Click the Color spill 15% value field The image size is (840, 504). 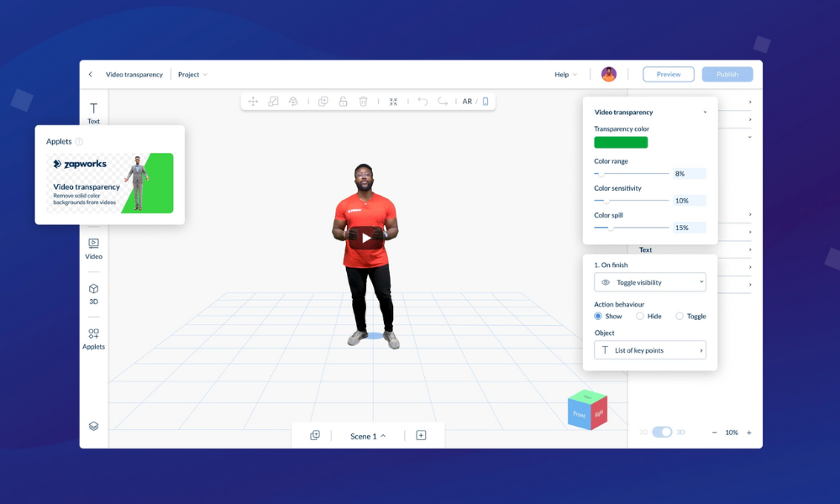coord(690,228)
